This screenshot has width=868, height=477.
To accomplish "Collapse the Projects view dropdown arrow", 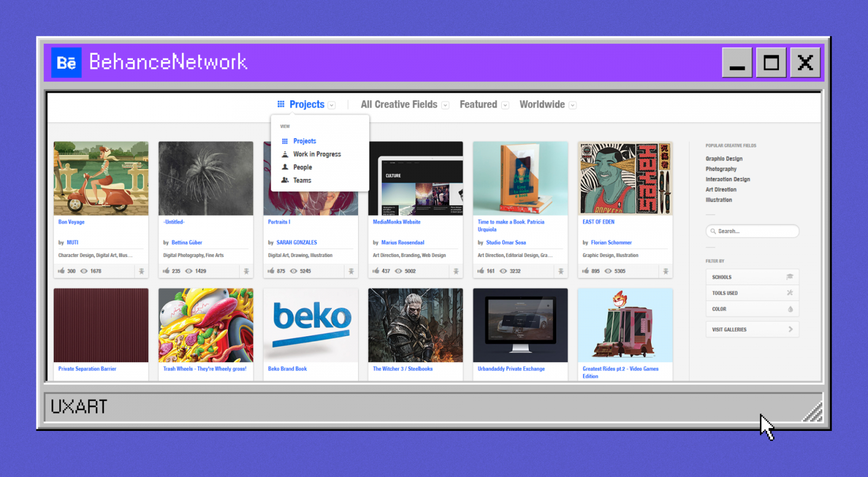I will click(x=331, y=105).
